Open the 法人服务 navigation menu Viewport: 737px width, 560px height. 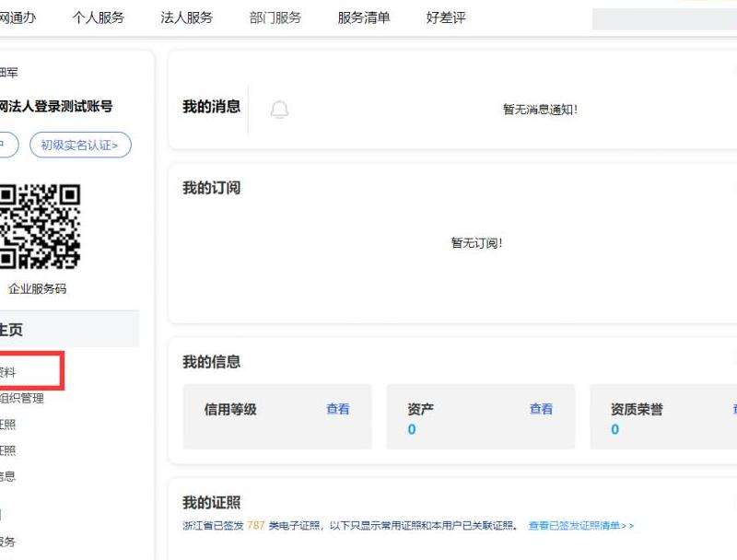(x=186, y=17)
